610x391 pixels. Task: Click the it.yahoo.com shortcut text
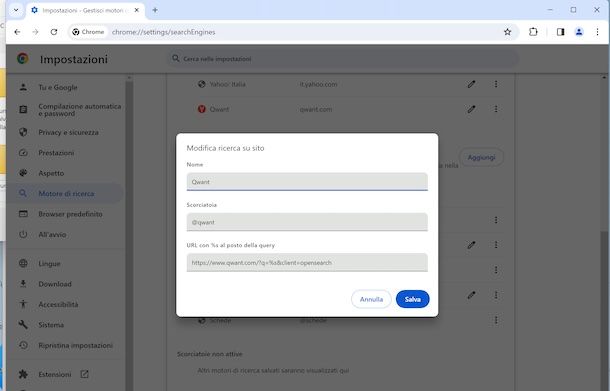[x=318, y=84]
